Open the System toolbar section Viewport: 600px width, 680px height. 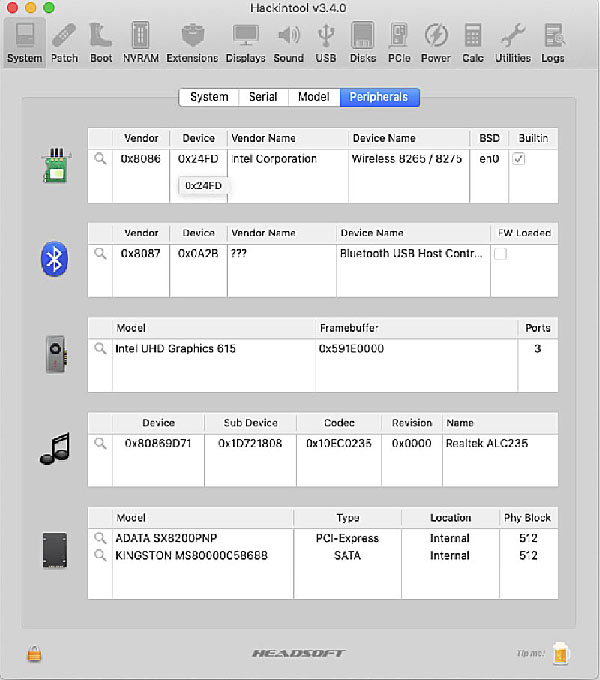[24, 42]
